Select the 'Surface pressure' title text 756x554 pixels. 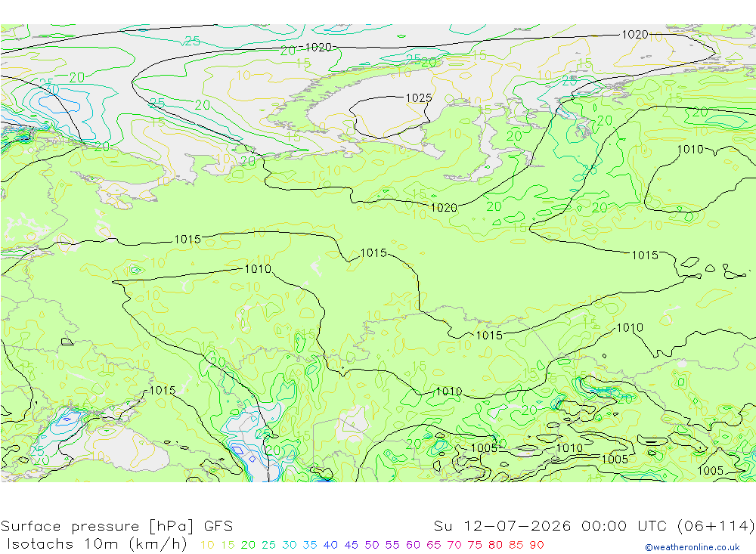(x=70, y=525)
